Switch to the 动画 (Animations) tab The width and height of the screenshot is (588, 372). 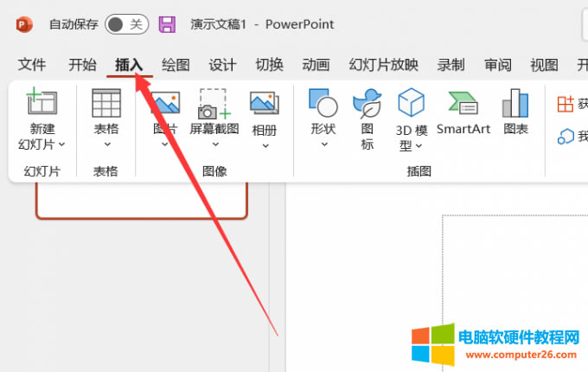[316, 65]
